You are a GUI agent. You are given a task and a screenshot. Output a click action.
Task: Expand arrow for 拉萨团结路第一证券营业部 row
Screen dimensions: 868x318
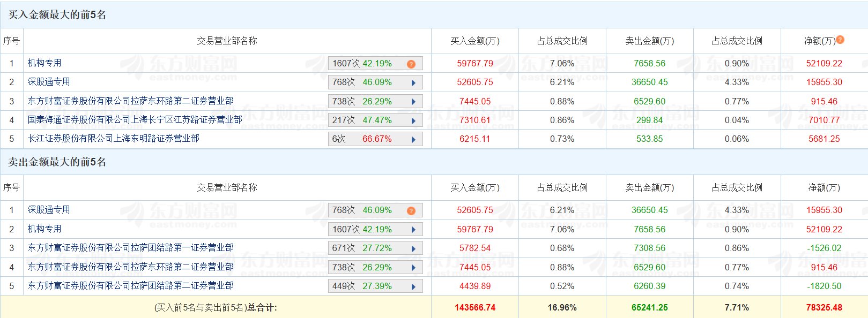413,249
